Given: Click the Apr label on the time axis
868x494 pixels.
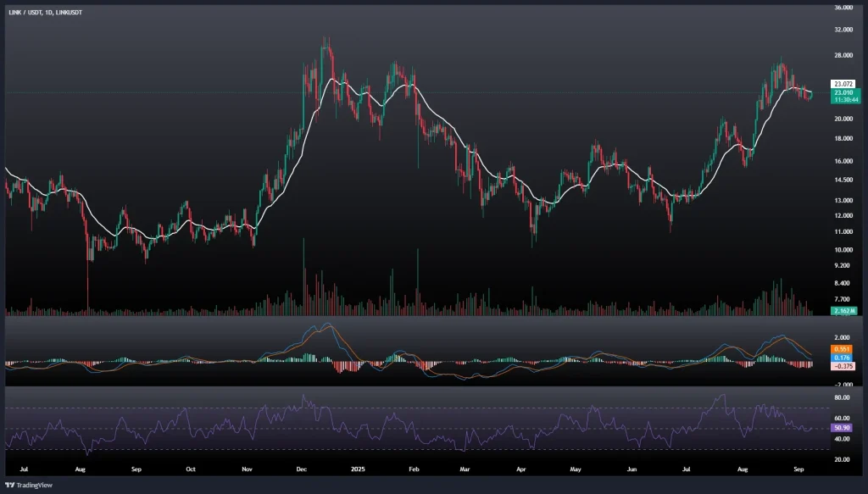Looking at the screenshot, I should 519,468.
